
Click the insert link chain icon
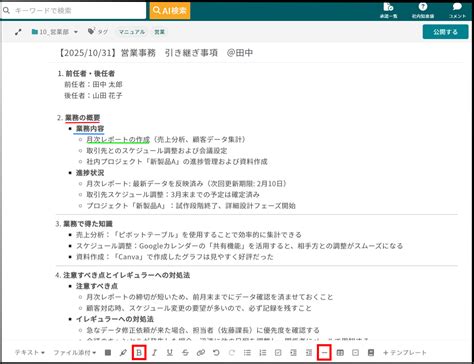[201, 352]
